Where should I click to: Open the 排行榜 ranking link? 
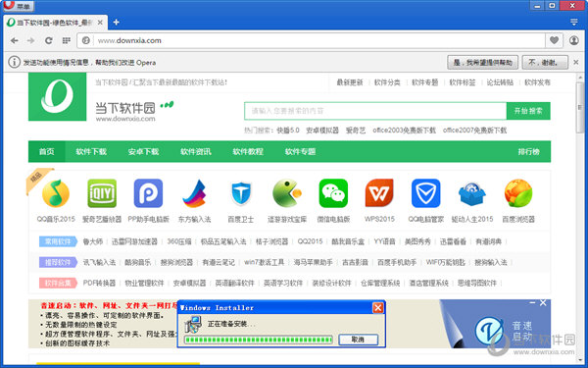pos(529,152)
